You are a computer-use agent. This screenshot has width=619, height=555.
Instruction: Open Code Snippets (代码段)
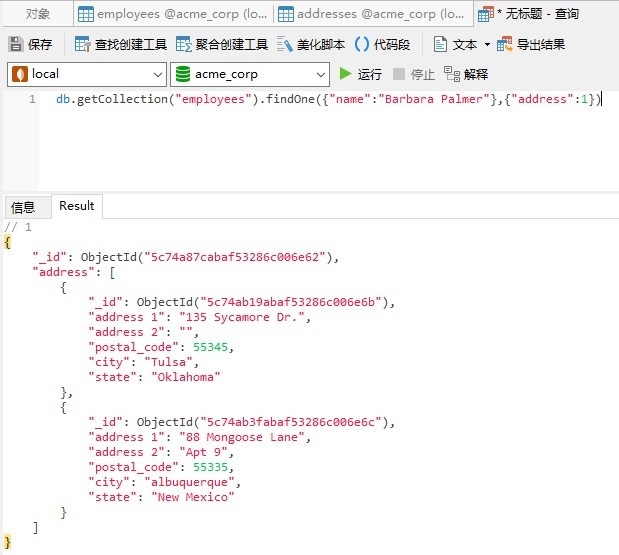[382, 44]
